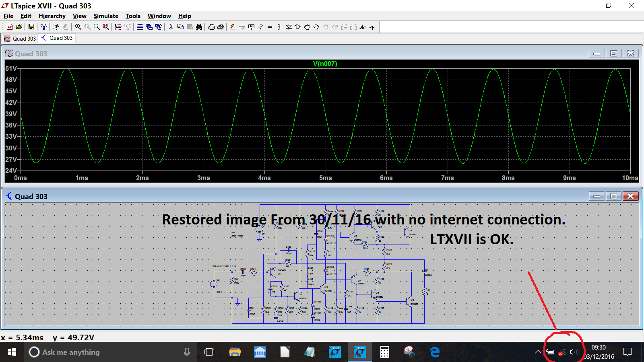The image size is (644, 362).
Task: Open the Simulate menu
Action: click(x=106, y=16)
